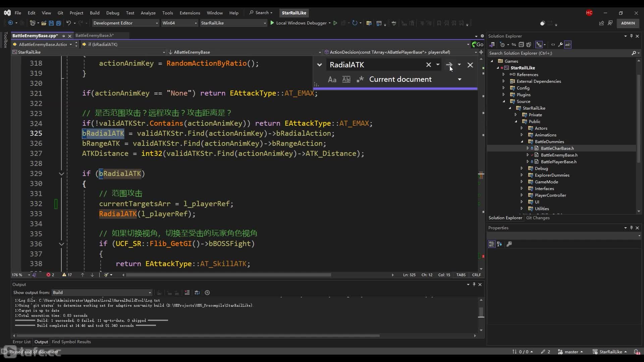Click the Live Share icon
644x362 pixels.
click(x=601, y=23)
